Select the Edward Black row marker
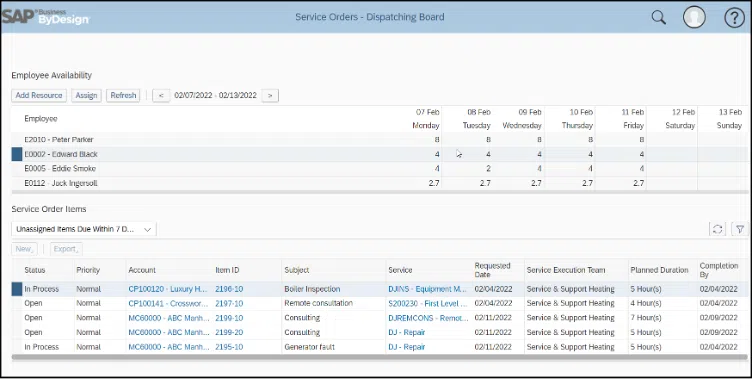 [x=17, y=154]
